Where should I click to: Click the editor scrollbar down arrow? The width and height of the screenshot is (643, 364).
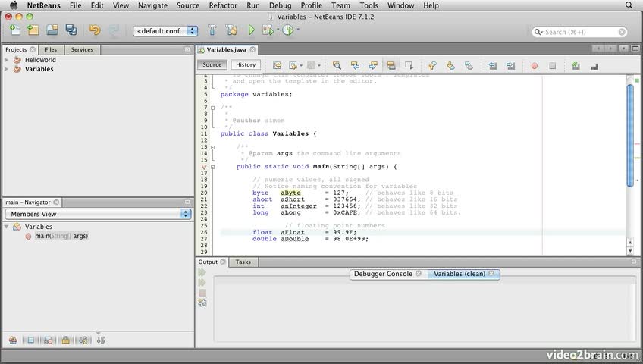[x=630, y=251]
